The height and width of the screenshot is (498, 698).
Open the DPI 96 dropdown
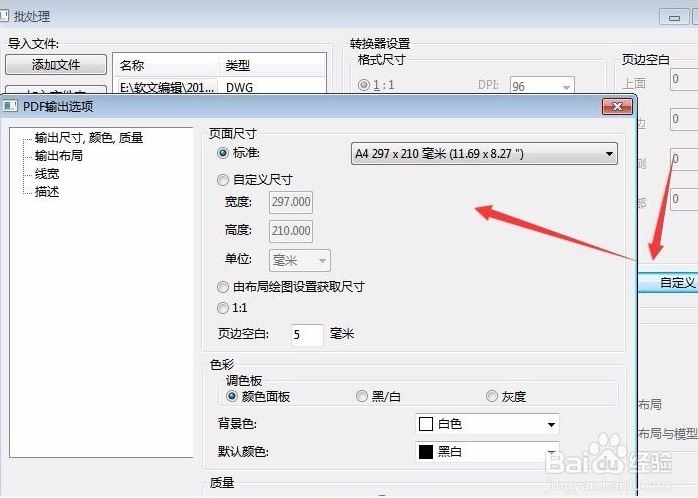tap(540, 87)
